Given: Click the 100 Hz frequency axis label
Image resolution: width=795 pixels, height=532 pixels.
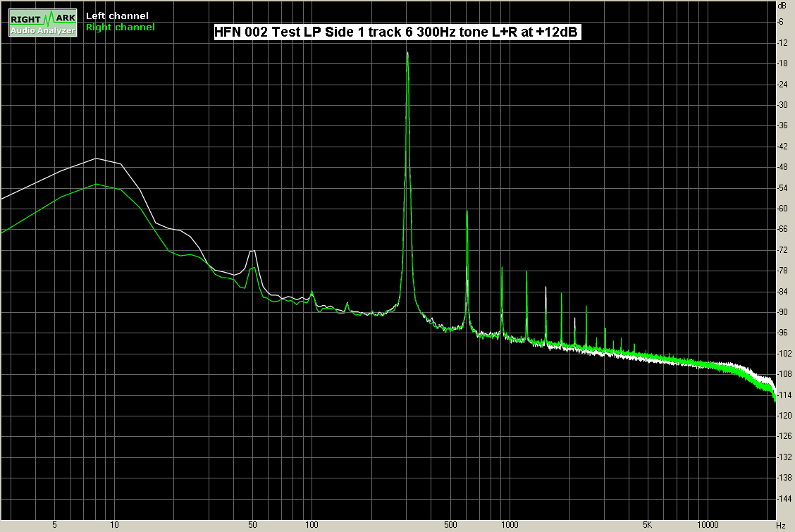Looking at the screenshot, I should 312,525.
